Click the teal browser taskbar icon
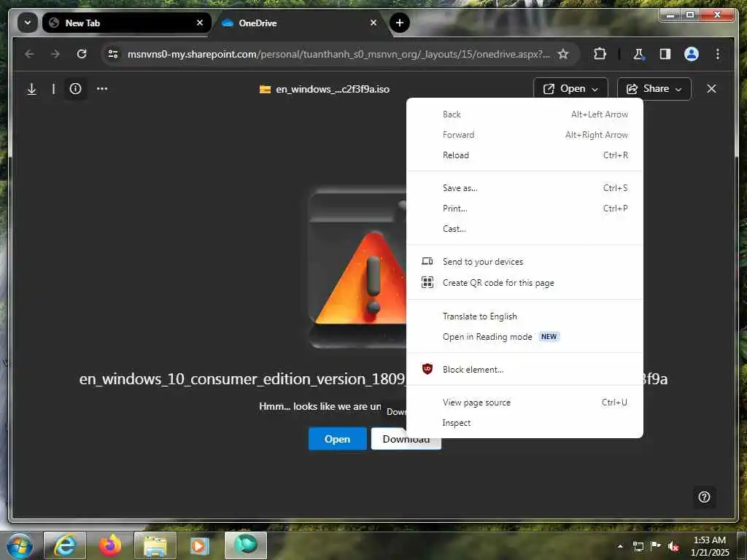747x560 pixels. click(x=245, y=545)
